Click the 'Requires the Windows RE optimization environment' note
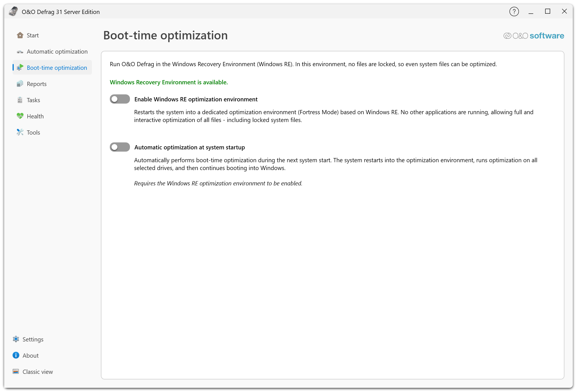Viewport: 577px width, 392px height. pyautogui.click(x=218, y=183)
